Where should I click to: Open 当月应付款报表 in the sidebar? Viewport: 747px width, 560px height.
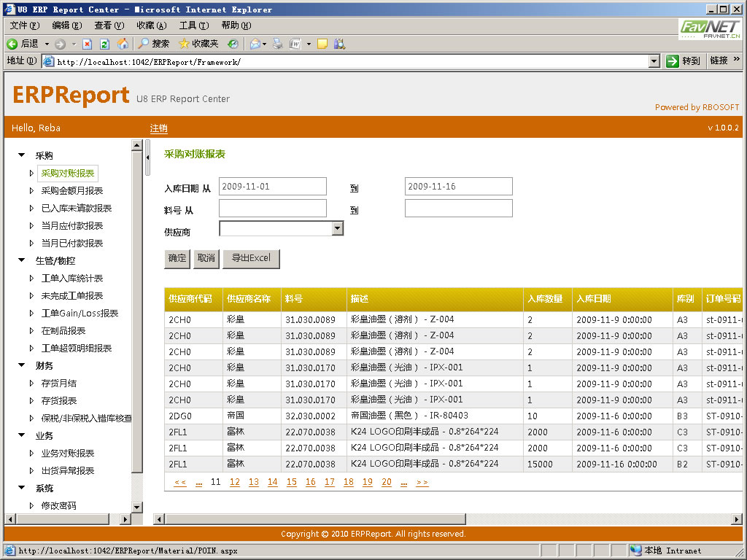point(72,226)
